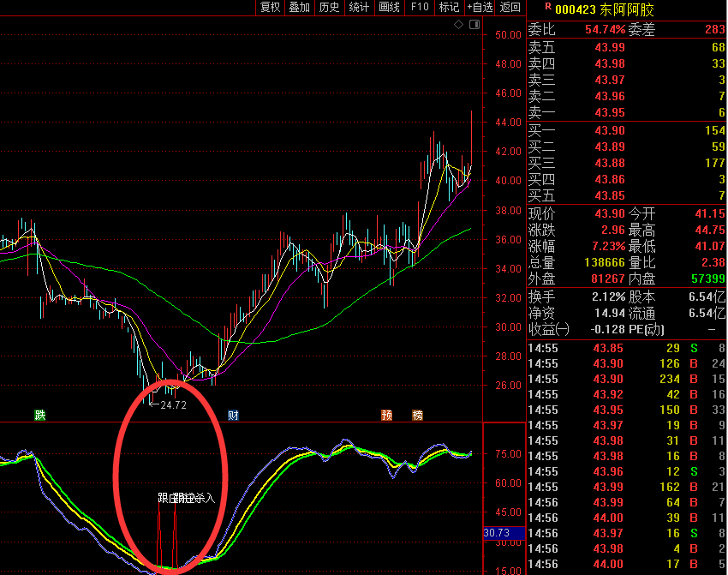Click the 换手 value 2.12%
This screenshot has width=728, height=575.
tap(609, 296)
